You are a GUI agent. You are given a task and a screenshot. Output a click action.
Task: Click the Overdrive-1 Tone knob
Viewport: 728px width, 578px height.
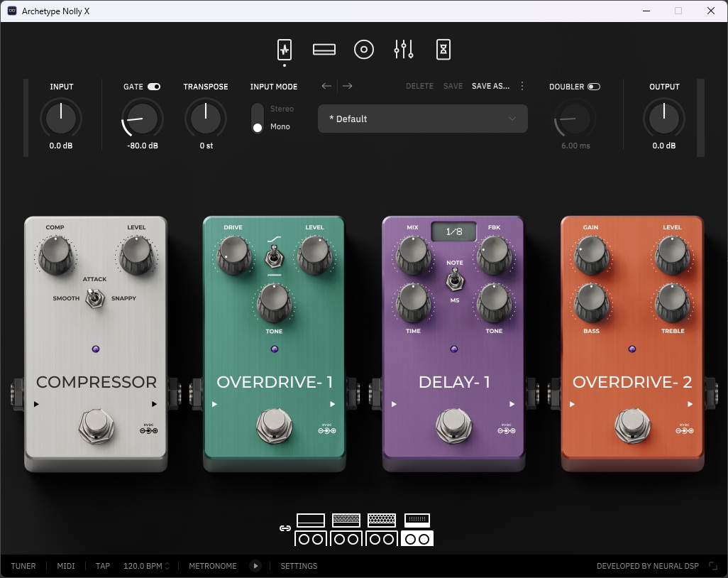(x=274, y=303)
